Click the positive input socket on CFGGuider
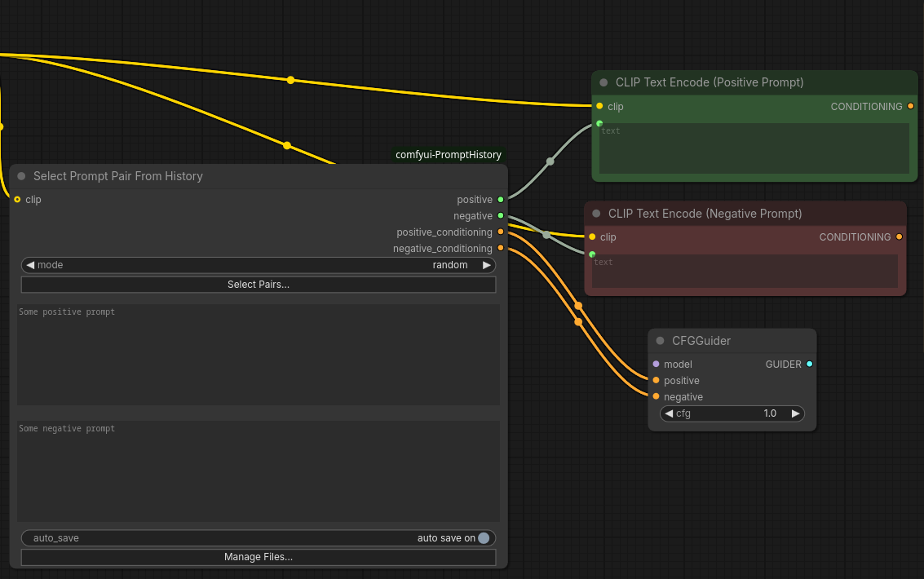 [x=656, y=381]
